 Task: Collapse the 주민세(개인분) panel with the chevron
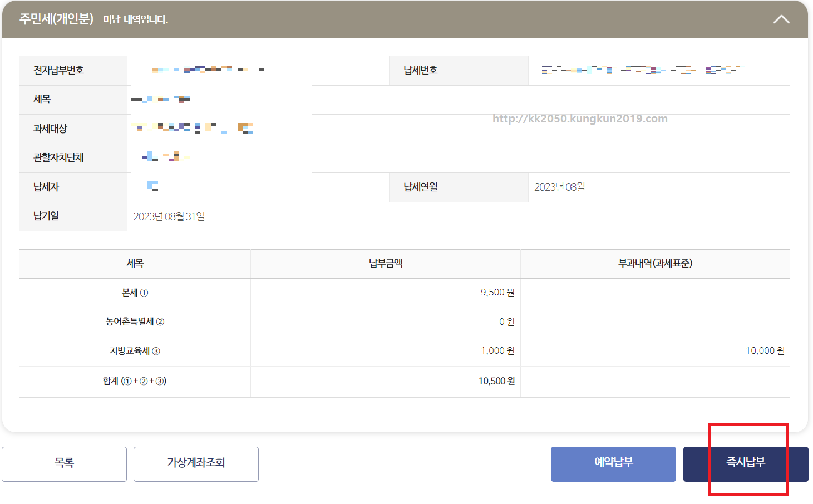point(781,19)
